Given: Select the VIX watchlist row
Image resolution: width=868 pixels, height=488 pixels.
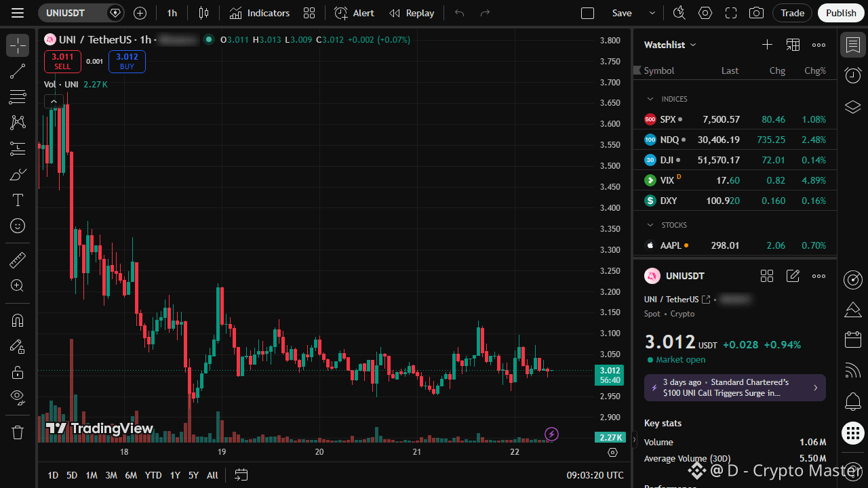Looking at the screenshot, I should coord(735,180).
